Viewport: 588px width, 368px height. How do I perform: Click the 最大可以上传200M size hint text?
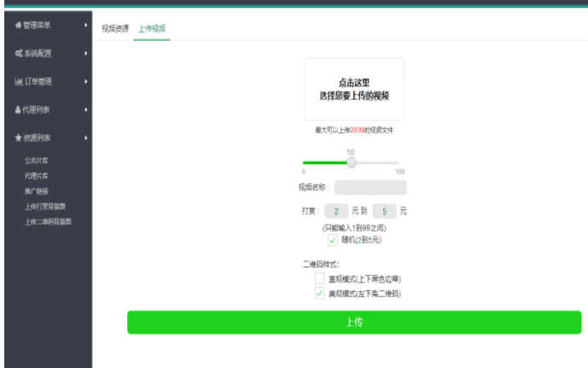(354, 130)
